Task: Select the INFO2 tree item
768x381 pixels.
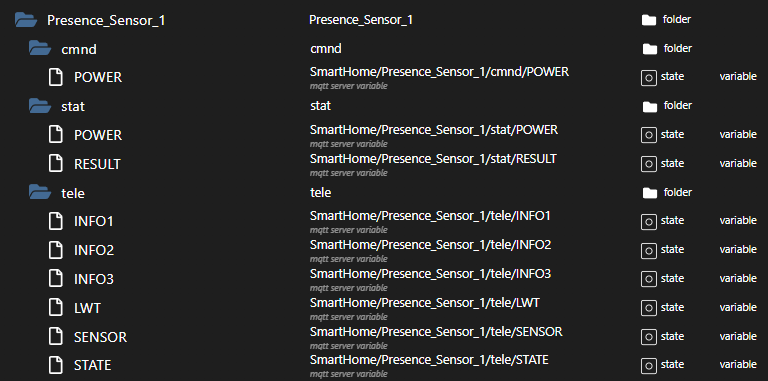Action: (x=94, y=250)
